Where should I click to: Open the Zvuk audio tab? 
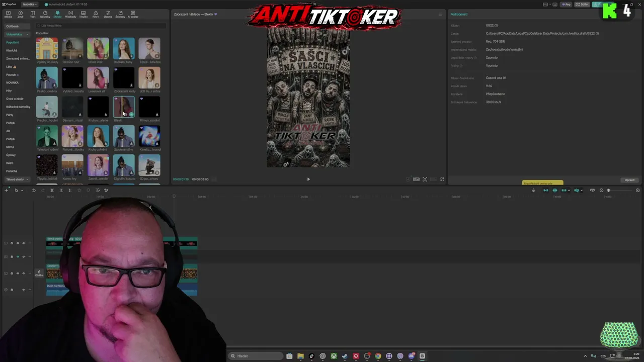click(21, 14)
